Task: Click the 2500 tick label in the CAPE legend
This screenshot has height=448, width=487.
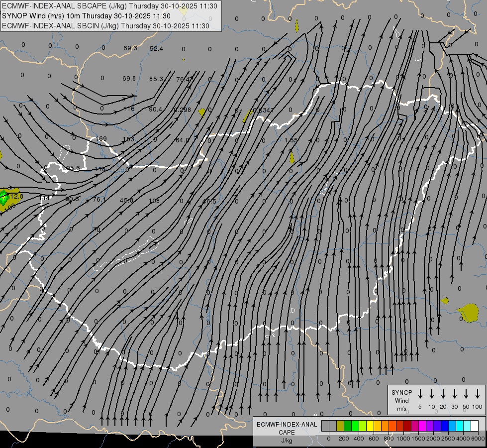Action: pos(448,439)
